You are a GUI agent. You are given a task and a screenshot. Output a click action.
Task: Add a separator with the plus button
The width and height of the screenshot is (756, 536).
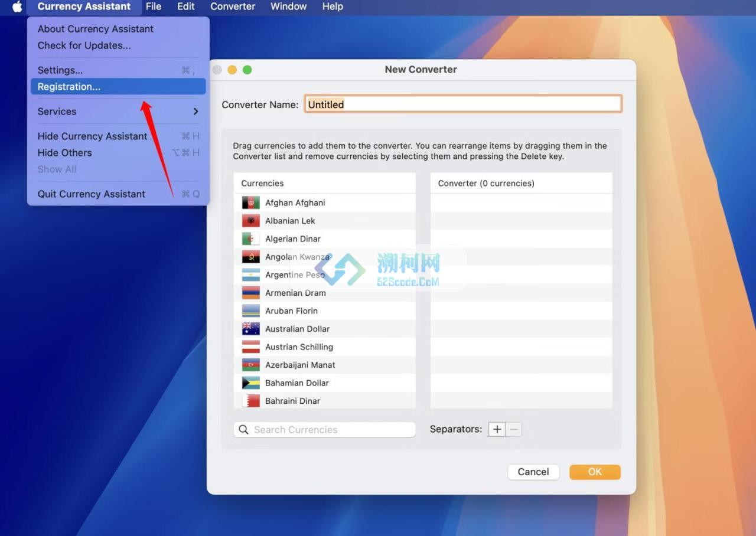click(x=497, y=429)
